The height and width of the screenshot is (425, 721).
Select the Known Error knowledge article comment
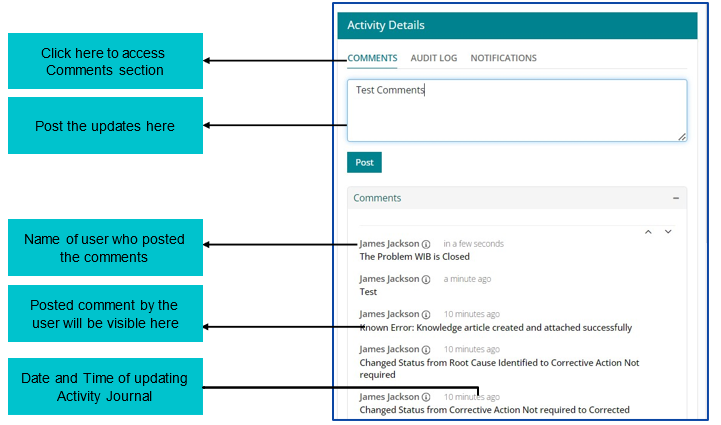click(495, 327)
